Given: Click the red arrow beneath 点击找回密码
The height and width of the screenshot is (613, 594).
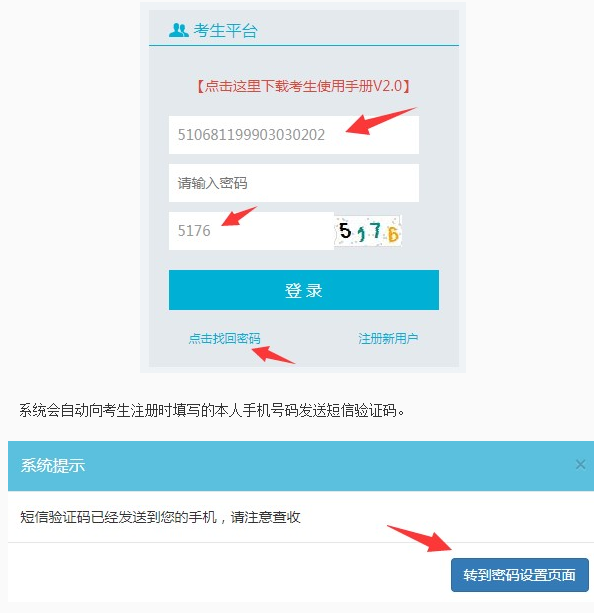Looking at the screenshot, I should pos(273,355).
